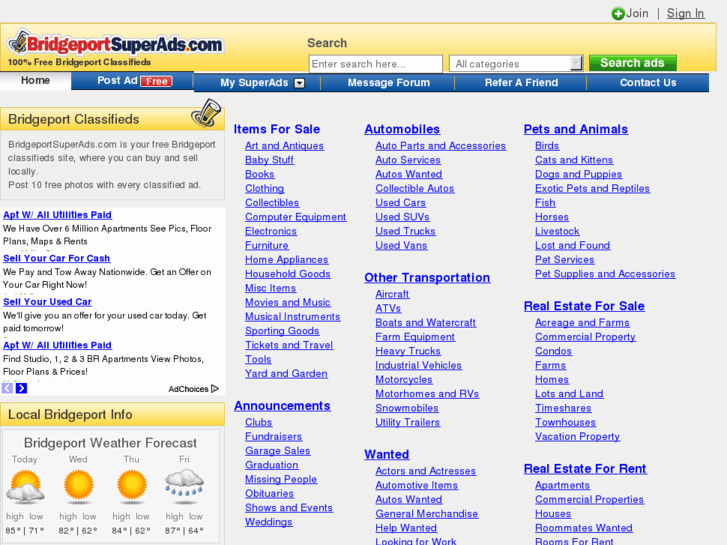The width and height of the screenshot is (727, 545).
Task: Browse Apartments for rent
Action: tap(562, 485)
